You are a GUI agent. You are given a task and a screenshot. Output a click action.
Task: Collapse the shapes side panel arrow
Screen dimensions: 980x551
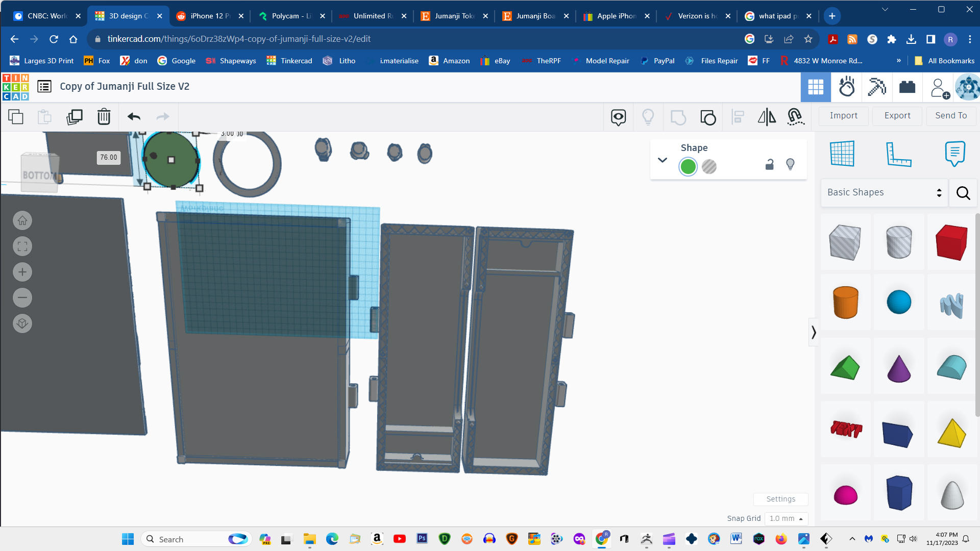pyautogui.click(x=814, y=333)
